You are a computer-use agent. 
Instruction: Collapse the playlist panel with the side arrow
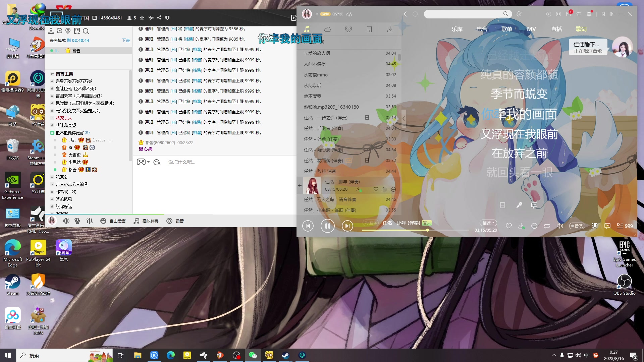404,119
